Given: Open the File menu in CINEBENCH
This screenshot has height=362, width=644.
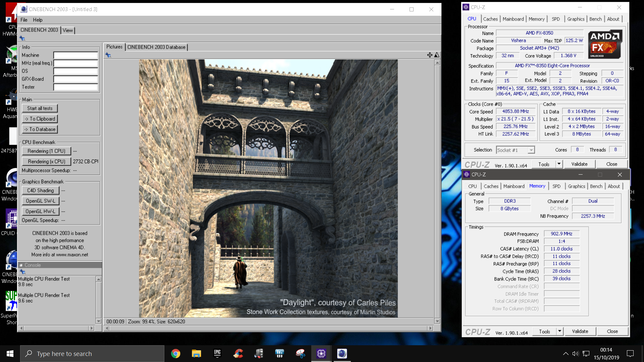Looking at the screenshot, I should 24,20.
